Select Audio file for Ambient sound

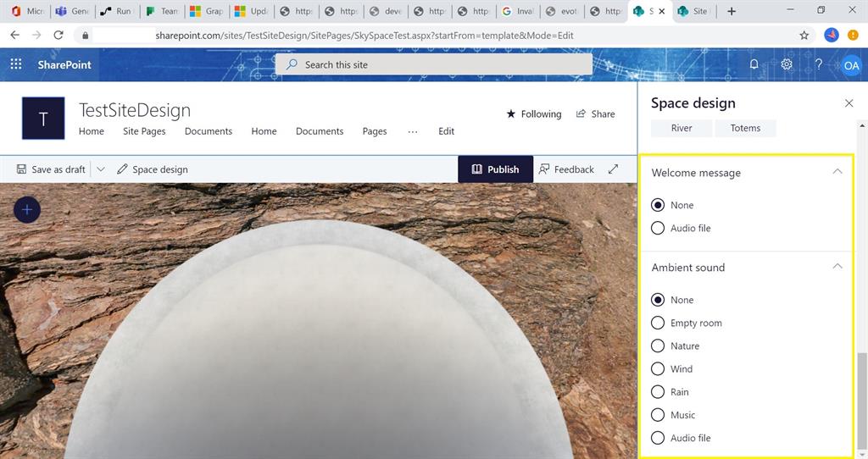tap(658, 438)
